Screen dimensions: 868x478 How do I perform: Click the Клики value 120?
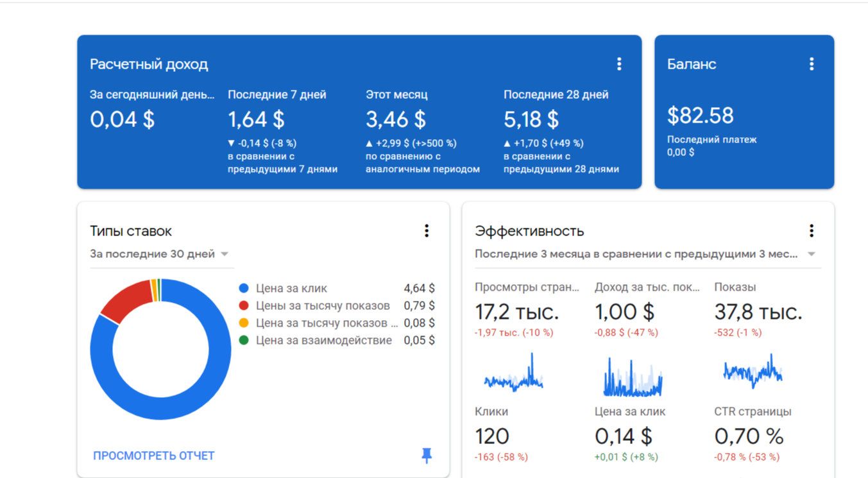(492, 436)
